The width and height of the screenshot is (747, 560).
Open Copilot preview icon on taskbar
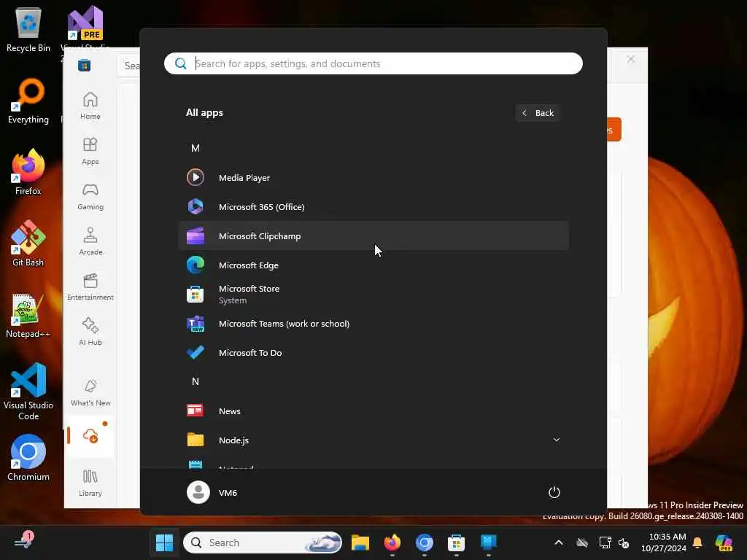pyautogui.click(x=724, y=542)
